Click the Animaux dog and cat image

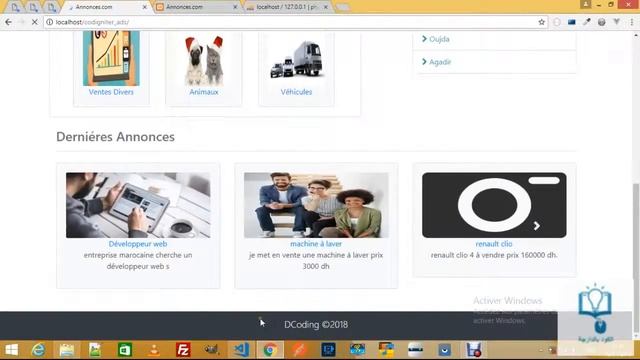tap(204, 60)
